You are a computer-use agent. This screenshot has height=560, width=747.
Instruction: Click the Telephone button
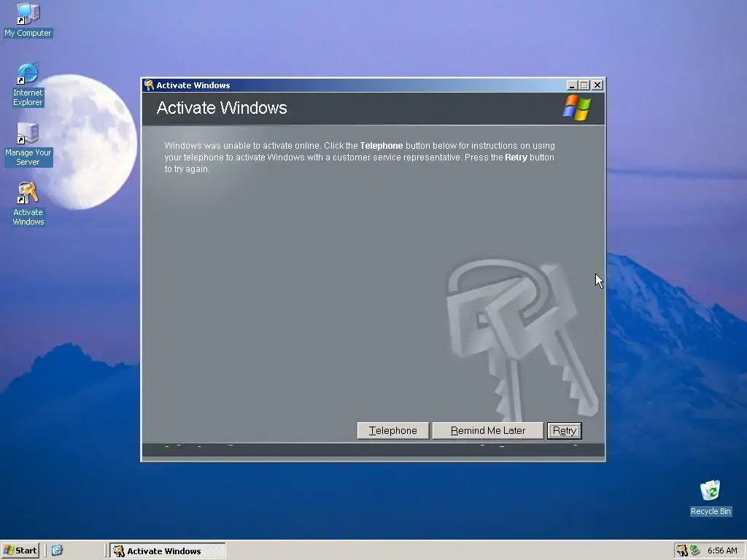(x=393, y=430)
